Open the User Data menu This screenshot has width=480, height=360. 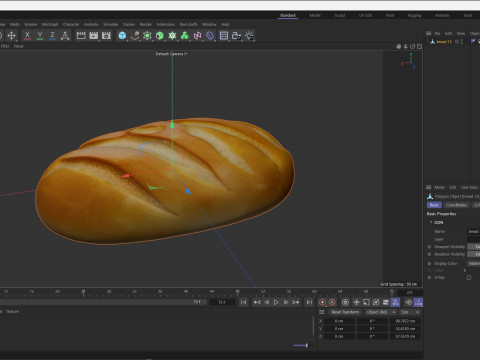click(x=469, y=187)
